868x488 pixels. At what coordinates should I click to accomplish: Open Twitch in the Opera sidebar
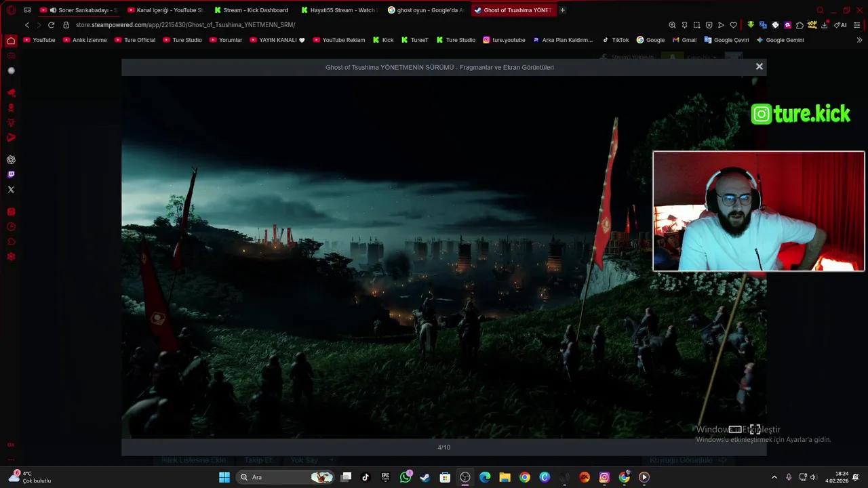pyautogui.click(x=11, y=175)
